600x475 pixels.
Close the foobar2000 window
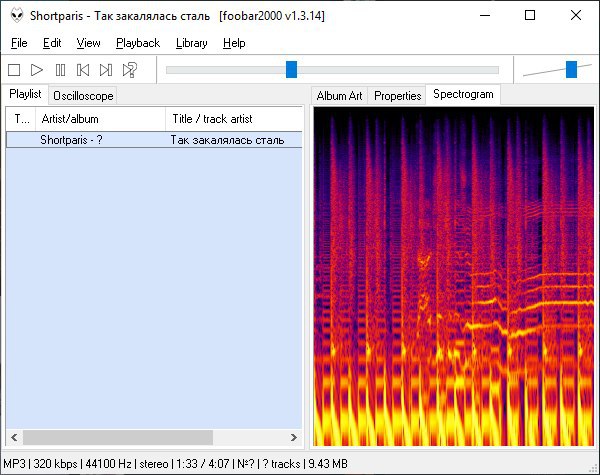tap(576, 15)
